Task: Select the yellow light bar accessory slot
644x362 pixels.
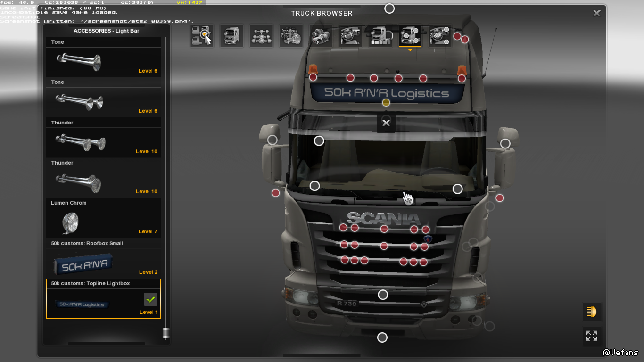Action: [x=386, y=103]
